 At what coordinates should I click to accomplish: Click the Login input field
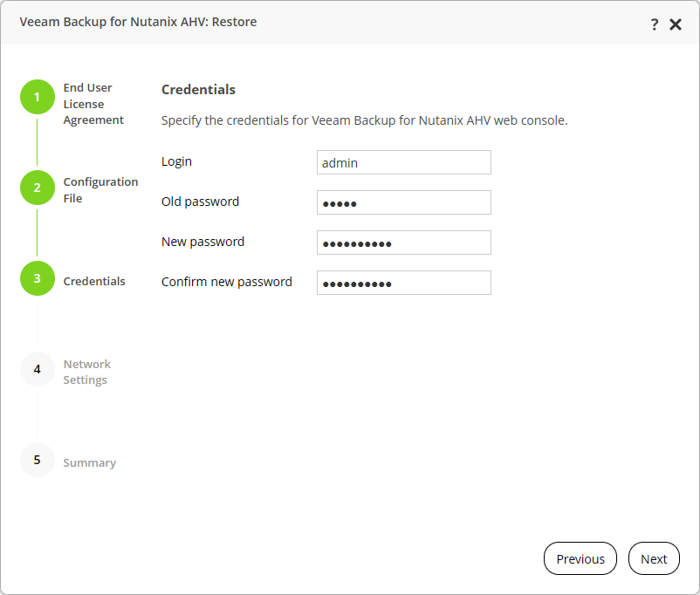[x=404, y=162]
